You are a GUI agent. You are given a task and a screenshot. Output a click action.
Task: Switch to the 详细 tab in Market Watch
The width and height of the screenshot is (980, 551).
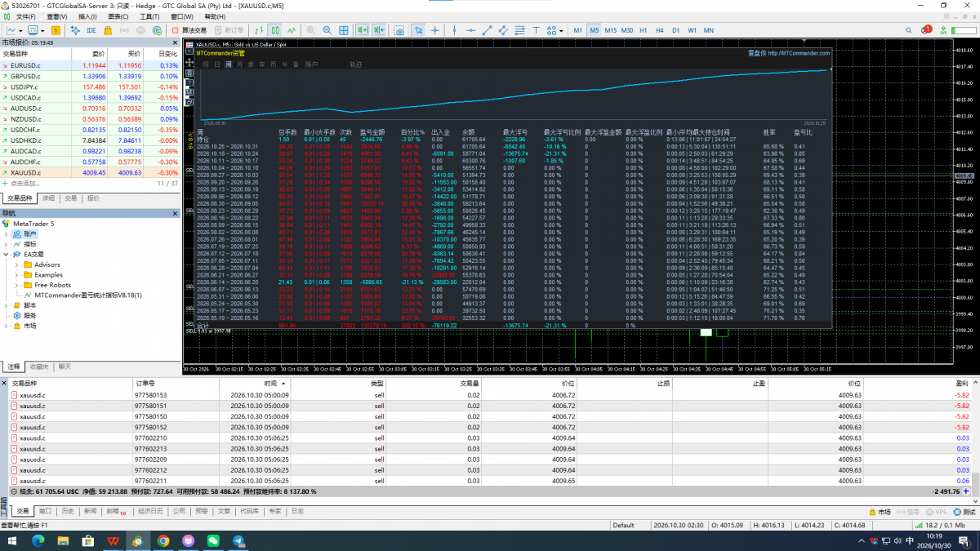(x=48, y=198)
